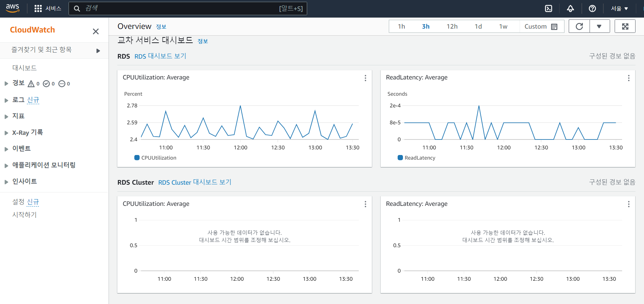This screenshot has height=304, width=644.
Task: Open refresh interval dropdown arrow
Action: [599, 26]
